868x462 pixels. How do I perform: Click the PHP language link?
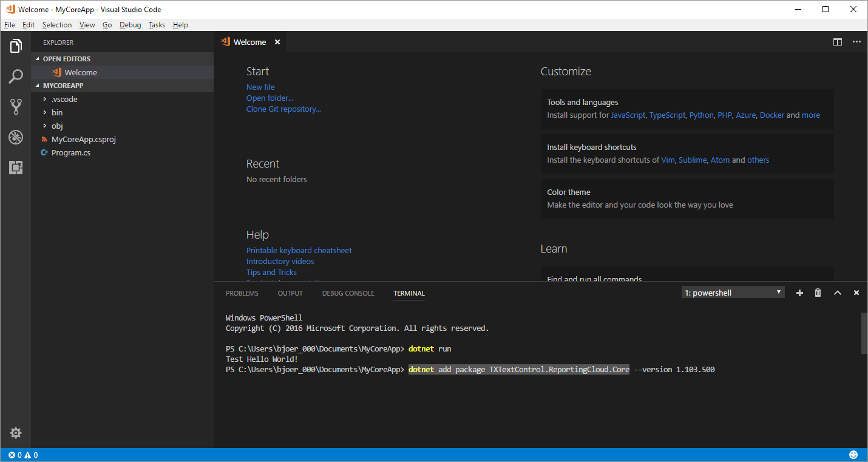click(725, 115)
